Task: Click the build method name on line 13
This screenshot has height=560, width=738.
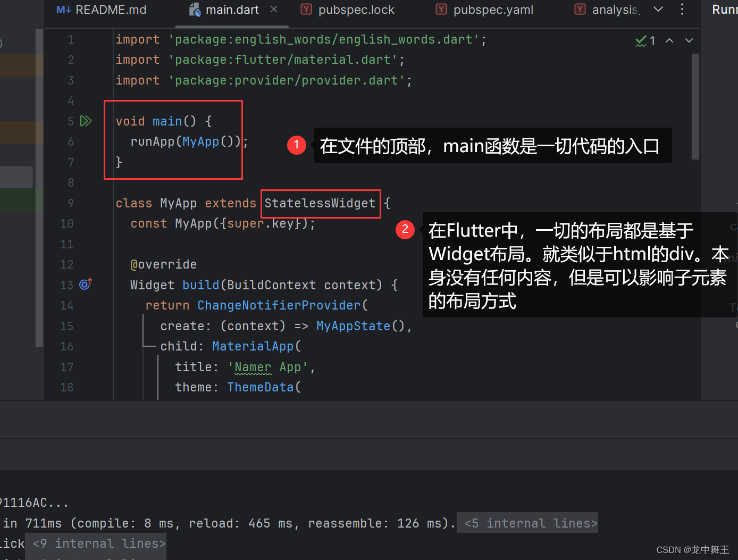Action: pyautogui.click(x=201, y=285)
